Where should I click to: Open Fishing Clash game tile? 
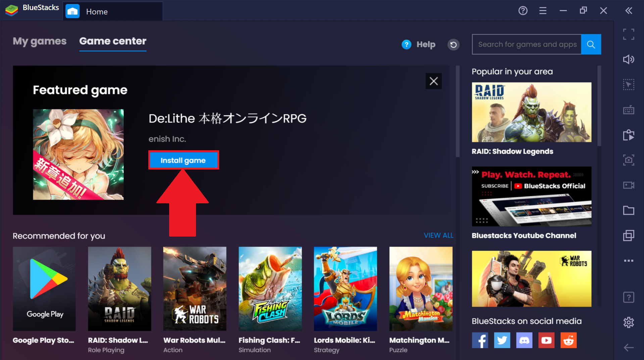click(270, 289)
